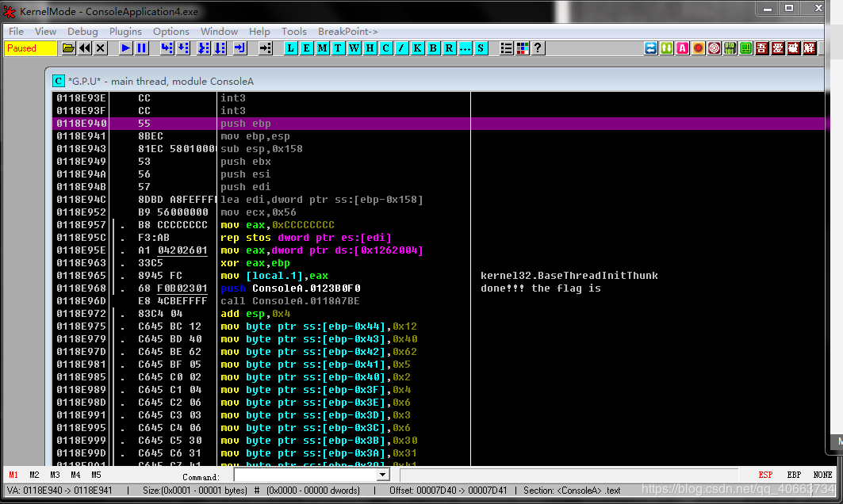Click the red record circle plugin icon
This screenshot has height=504, width=843.
click(x=699, y=48)
